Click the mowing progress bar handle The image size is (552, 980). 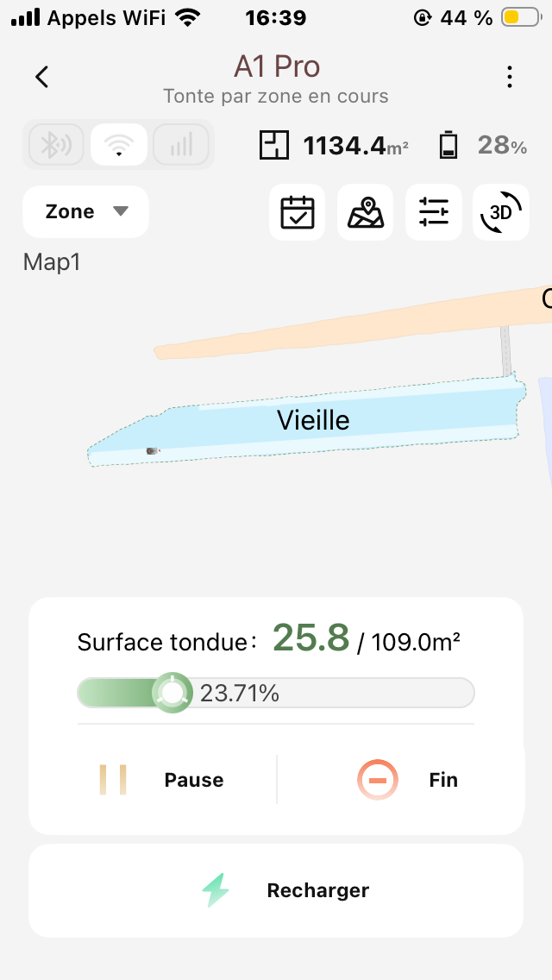[172, 693]
